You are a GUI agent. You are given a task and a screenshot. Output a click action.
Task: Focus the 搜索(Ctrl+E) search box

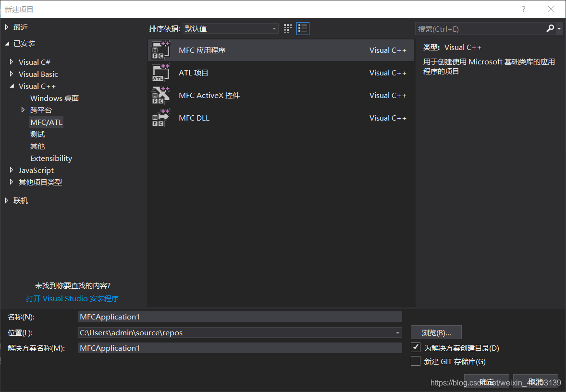tap(480, 29)
